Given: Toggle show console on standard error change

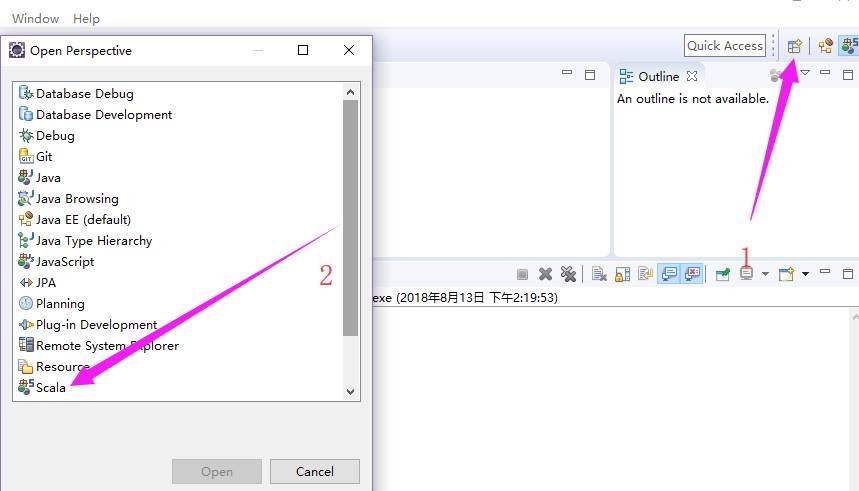Looking at the screenshot, I should [690, 274].
